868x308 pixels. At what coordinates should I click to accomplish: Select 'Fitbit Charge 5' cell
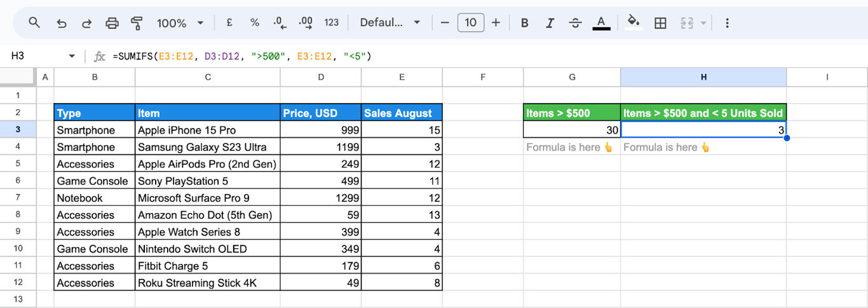tap(208, 266)
